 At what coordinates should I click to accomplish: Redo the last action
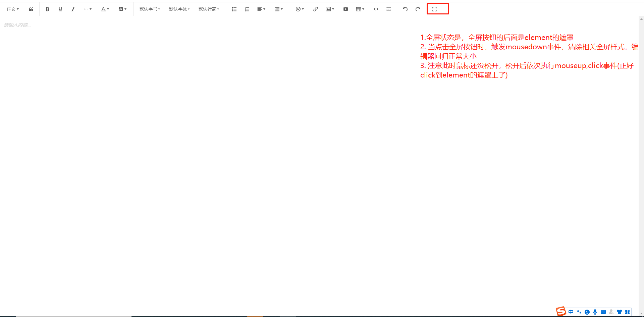(x=418, y=9)
